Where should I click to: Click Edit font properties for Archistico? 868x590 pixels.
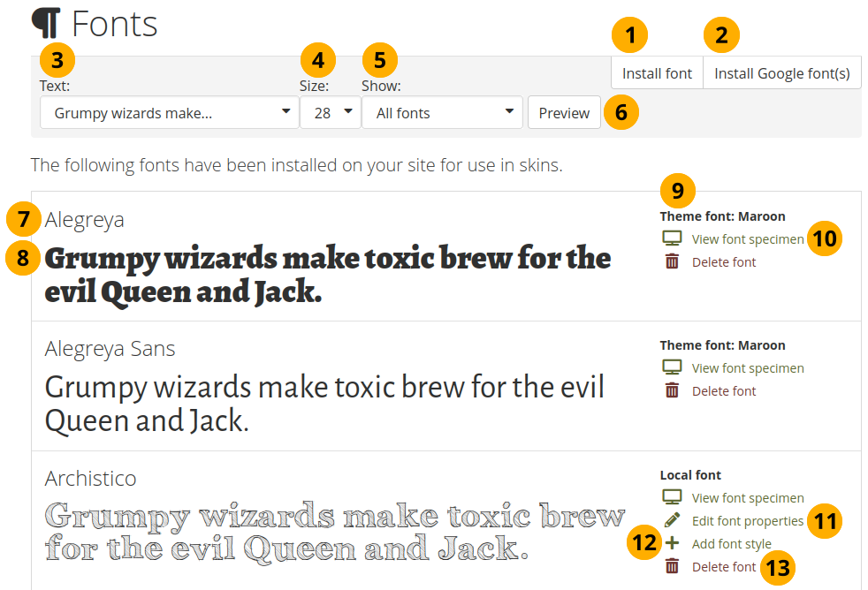point(747,521)
